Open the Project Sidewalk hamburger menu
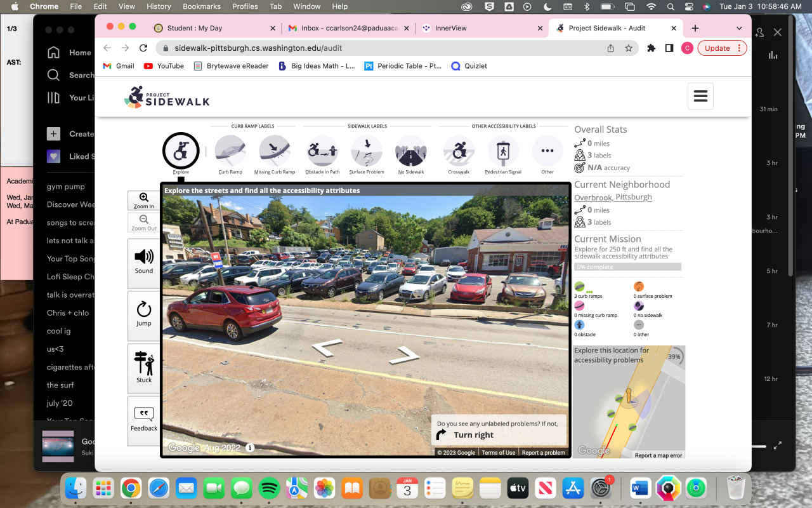Image resolution: width=812 pixels, height=508 pixels. coord(700,96)
